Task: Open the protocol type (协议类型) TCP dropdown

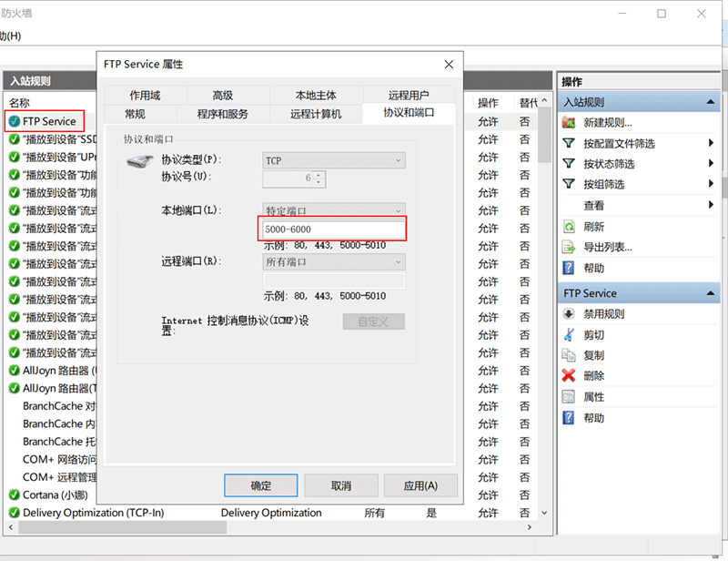Action: 334,160
